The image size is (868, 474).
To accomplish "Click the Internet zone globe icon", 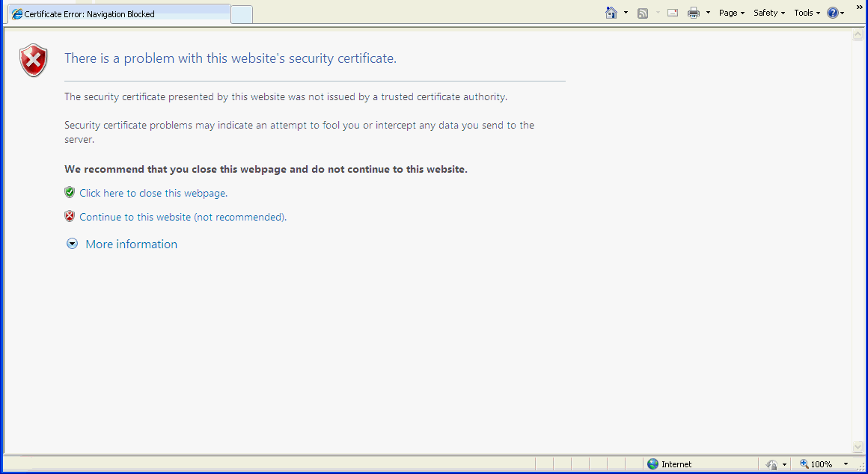I will pyautogui.click(x=653, y=464).
